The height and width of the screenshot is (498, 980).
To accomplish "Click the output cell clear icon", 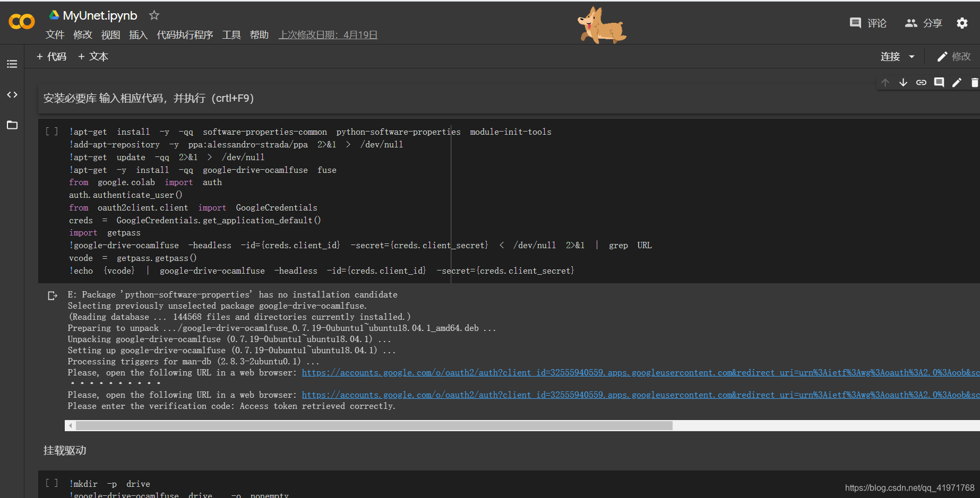I will point(52,295).
